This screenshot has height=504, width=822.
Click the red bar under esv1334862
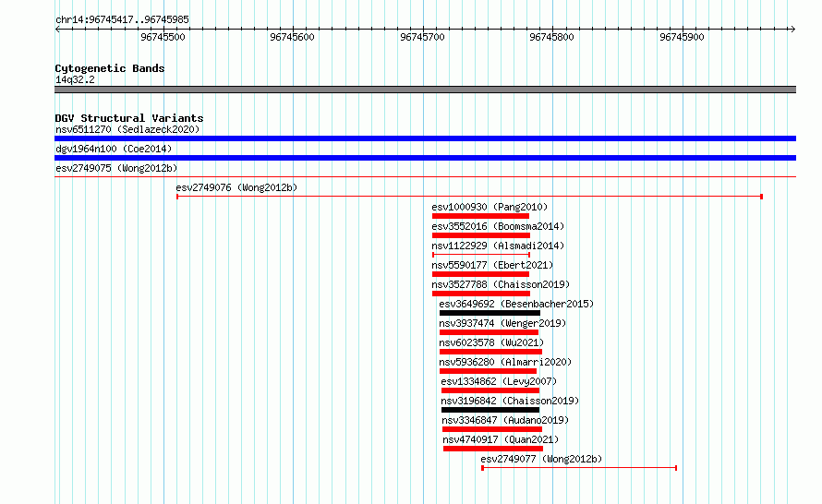tap(490, 390)
